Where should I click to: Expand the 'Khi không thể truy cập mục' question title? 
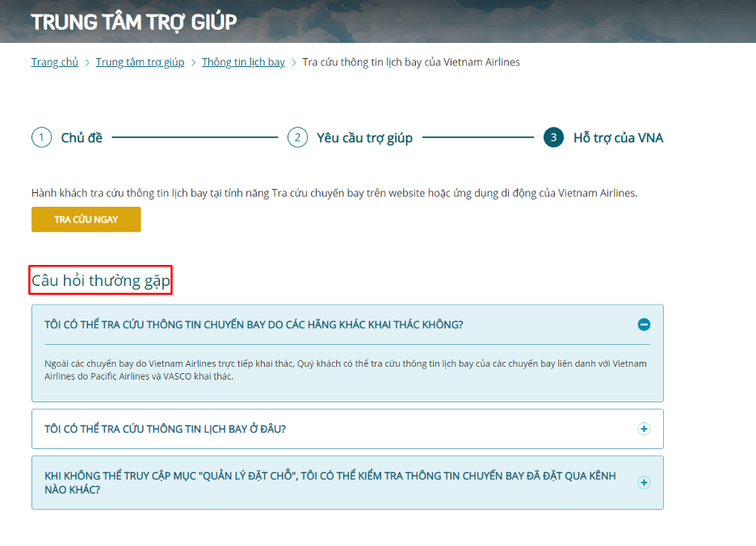330,483
